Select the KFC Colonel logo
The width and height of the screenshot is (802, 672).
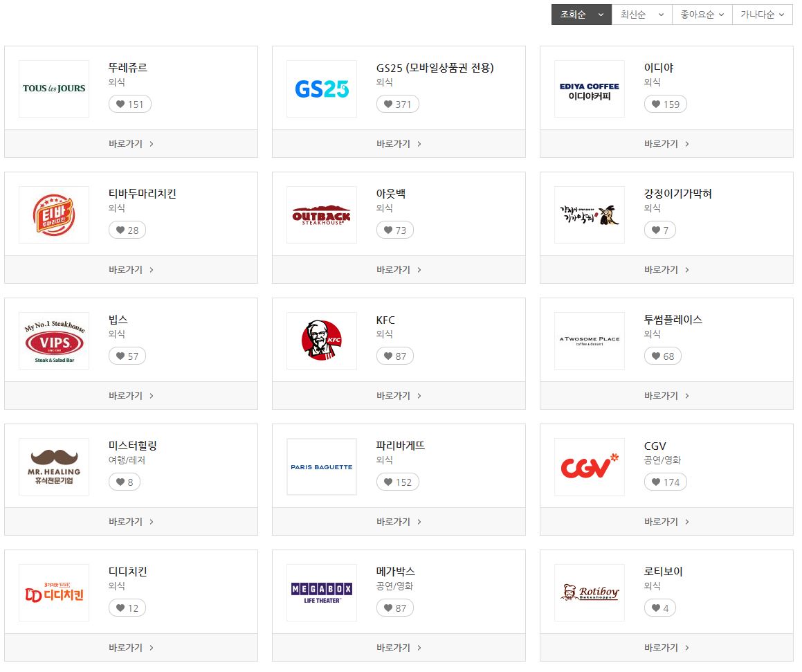322,340
